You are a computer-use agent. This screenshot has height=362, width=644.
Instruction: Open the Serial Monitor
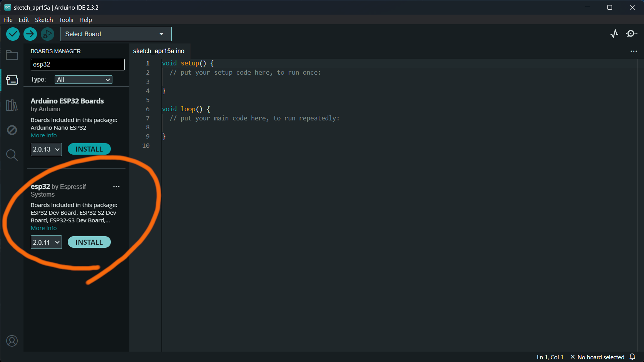[631, 34]
